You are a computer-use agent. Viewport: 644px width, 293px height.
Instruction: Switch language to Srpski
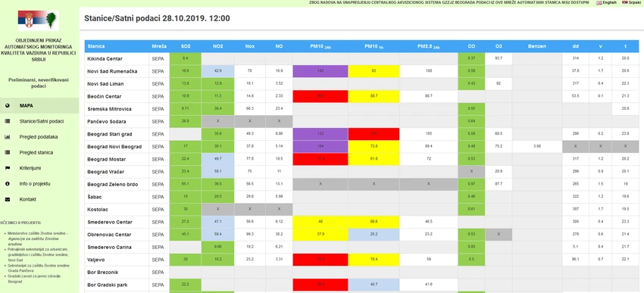(631, 2)
